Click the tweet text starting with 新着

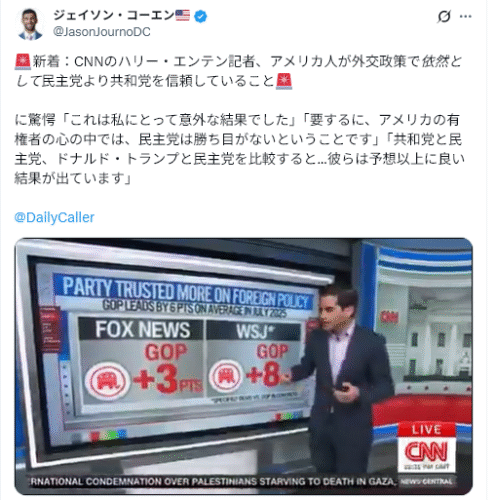pyautogui.click(x=238, y=71)
